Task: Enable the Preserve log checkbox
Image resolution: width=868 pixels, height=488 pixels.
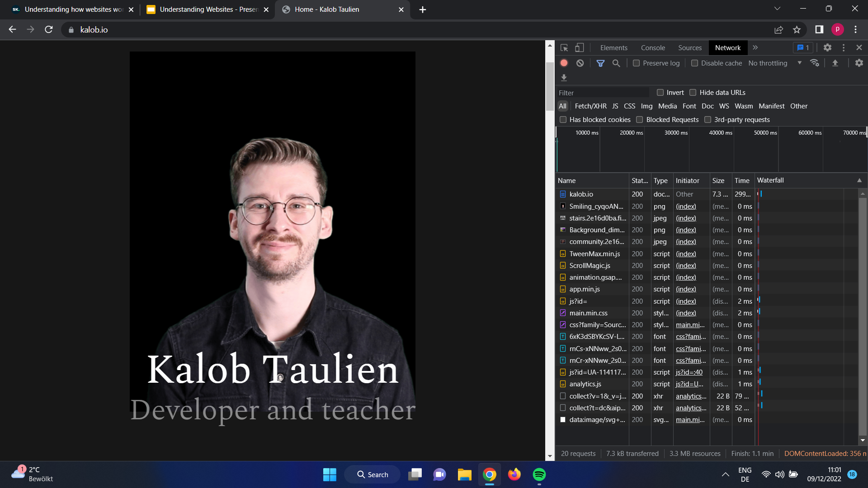Action: (636, 63)
